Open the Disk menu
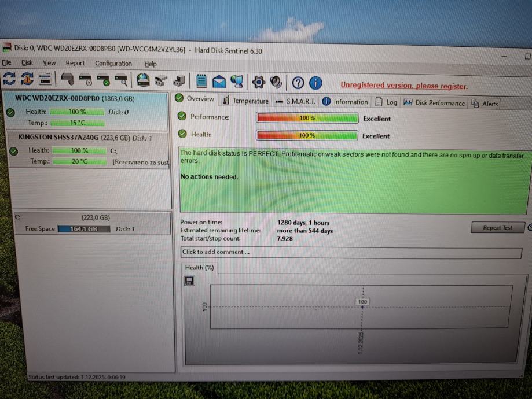 click(x=27, y=63)
